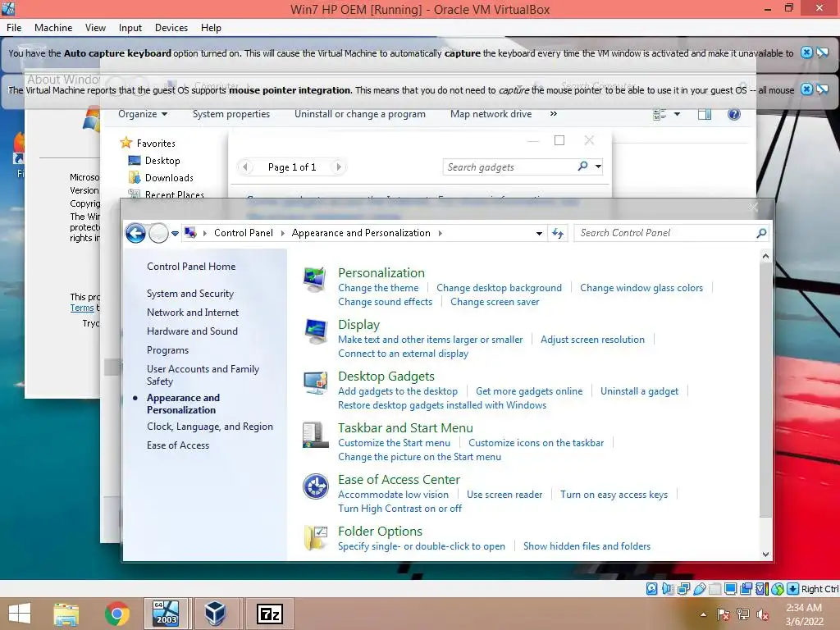Open the VirtualBox Help menu
This screenshot has width=840, height=630.
211,28
